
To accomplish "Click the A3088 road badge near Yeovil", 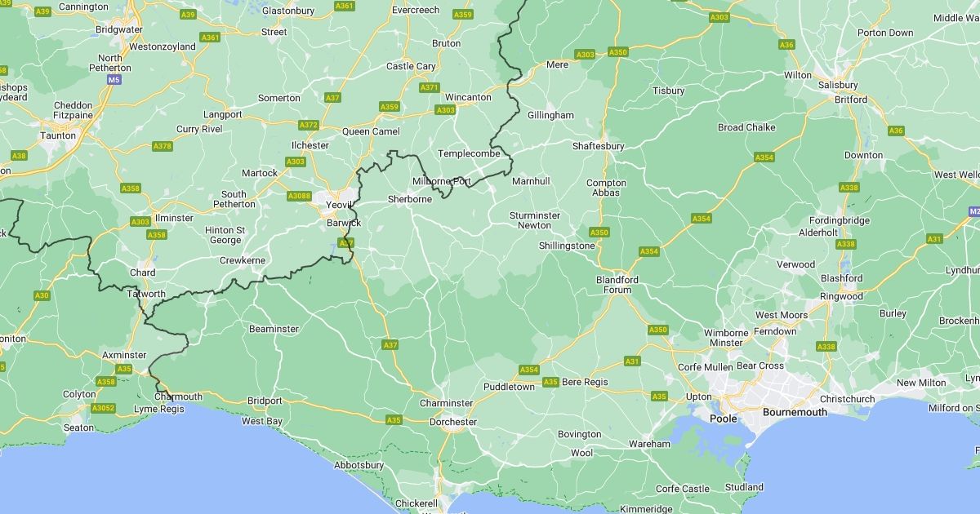I will coord(300,196).
